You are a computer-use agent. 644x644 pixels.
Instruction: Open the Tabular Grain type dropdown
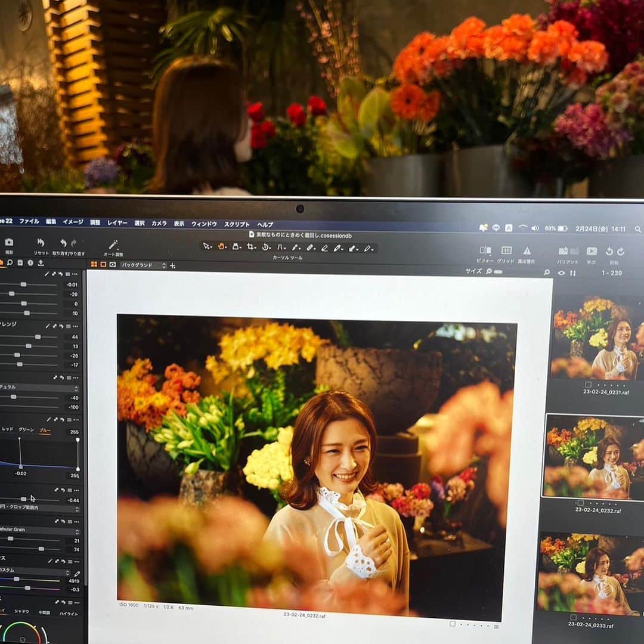tap(40, 530)
